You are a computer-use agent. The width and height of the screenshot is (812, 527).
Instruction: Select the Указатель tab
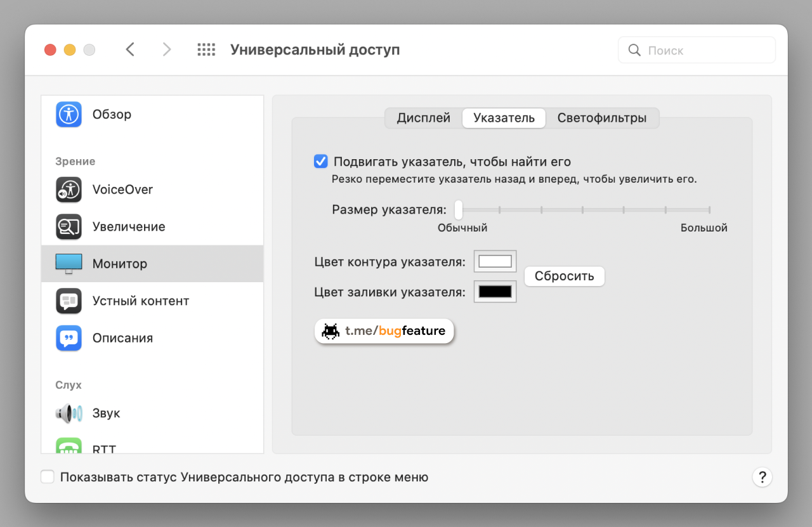coord(504,118)
